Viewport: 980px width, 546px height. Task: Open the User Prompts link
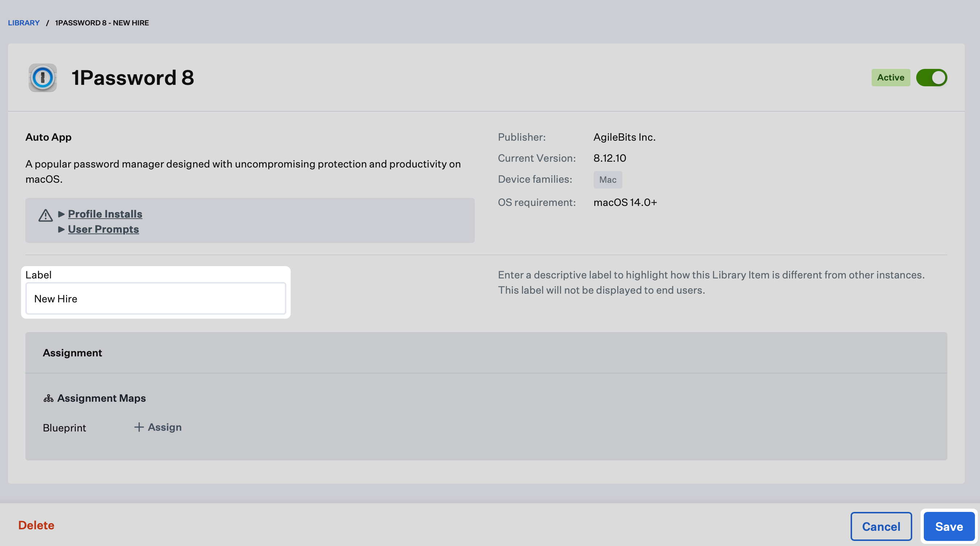tap(104, 229)
